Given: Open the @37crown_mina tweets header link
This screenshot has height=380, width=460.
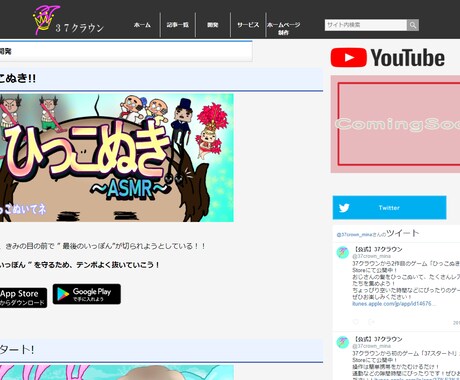Looking at the screenshot, I should pyautogui.click(x=354, y=235).
